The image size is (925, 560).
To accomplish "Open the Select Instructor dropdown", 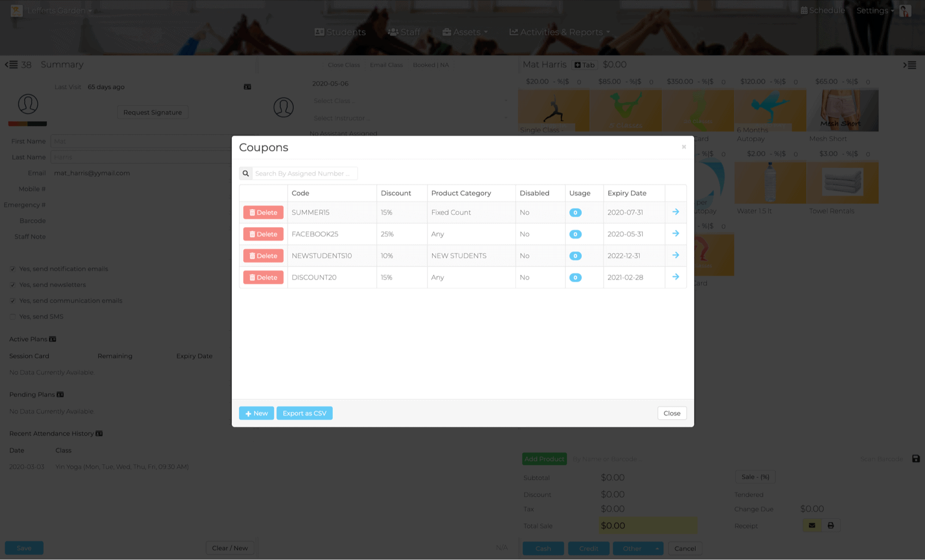I will point(410,118).
